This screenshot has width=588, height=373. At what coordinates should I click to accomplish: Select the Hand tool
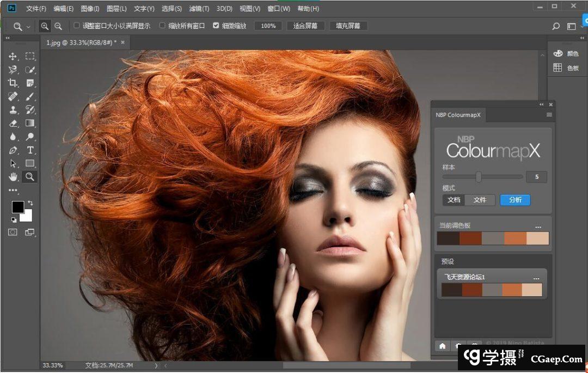(x=13, y=176)
